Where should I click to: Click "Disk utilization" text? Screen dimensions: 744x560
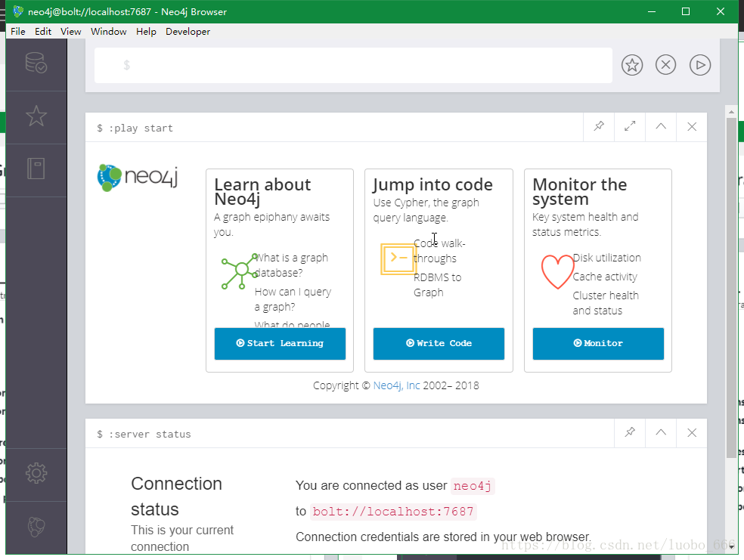click(607, 258)
